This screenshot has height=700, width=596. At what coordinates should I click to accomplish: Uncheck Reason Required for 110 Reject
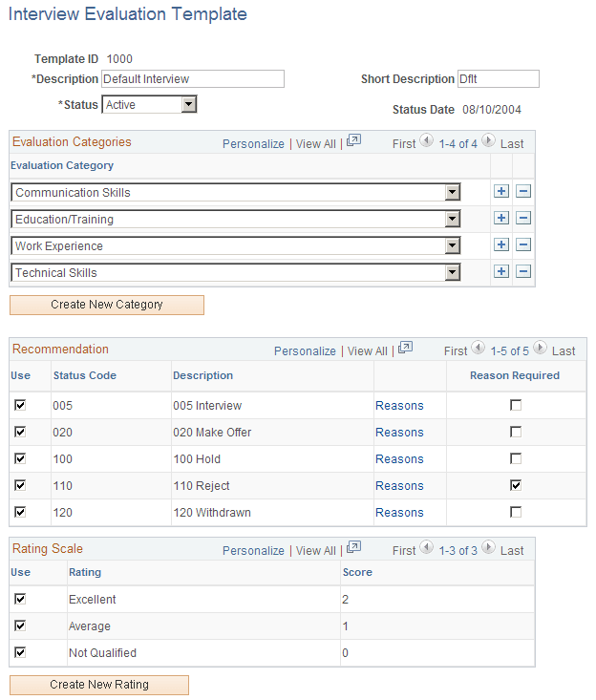coord(516,486)
